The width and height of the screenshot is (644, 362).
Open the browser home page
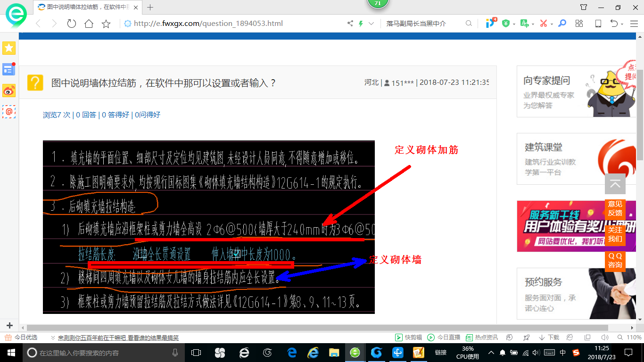[89, 24]
